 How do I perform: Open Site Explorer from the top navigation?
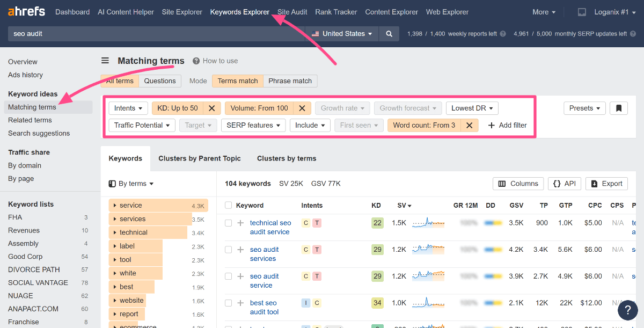(x=182, y=12)
